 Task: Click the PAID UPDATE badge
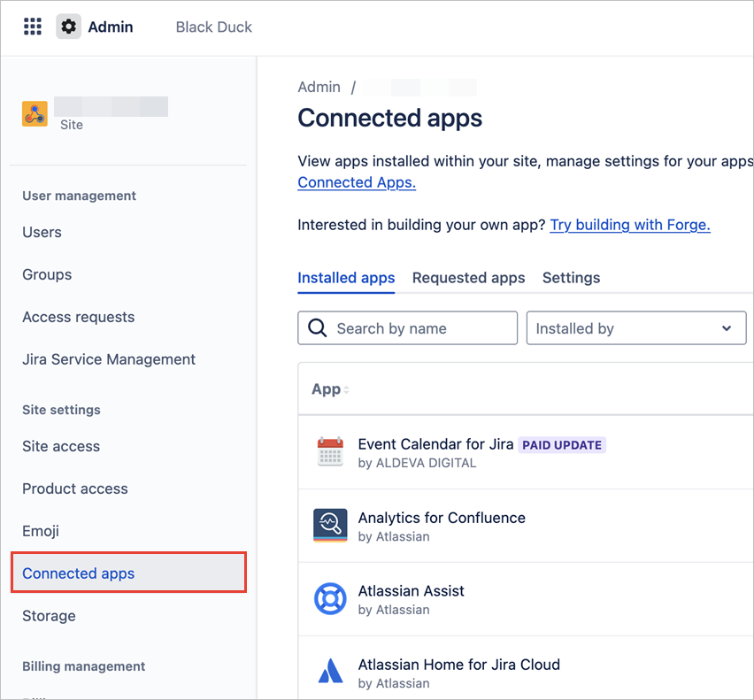click(x=562, y=445)
